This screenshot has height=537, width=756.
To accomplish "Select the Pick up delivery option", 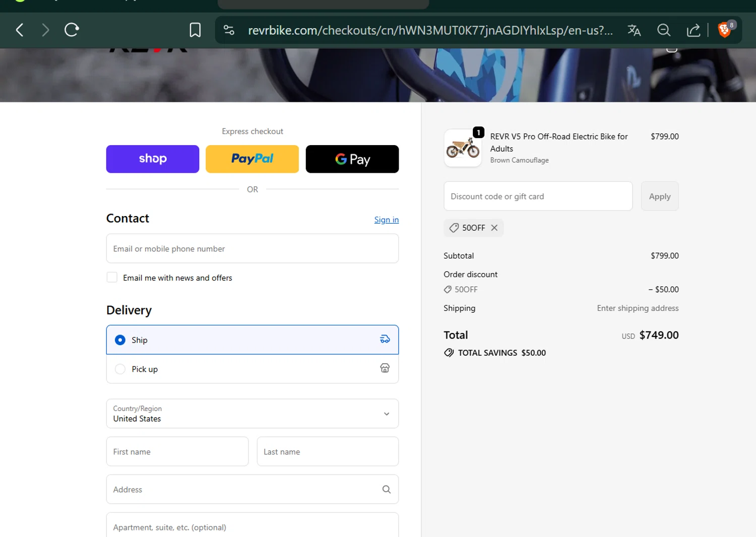I will pos(253,369).
